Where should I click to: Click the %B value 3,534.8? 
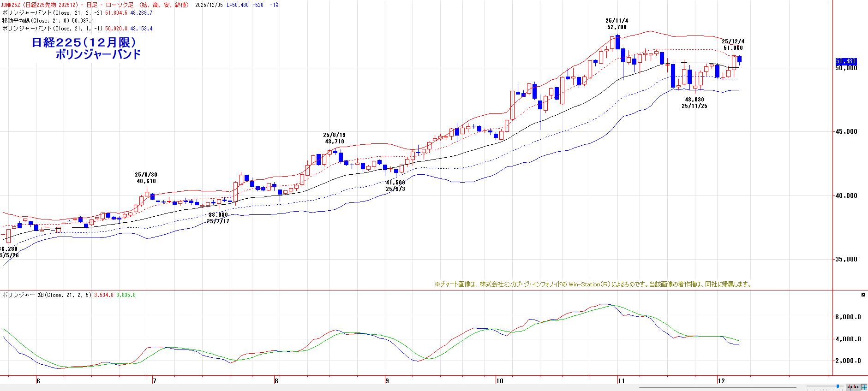[104, 295]
